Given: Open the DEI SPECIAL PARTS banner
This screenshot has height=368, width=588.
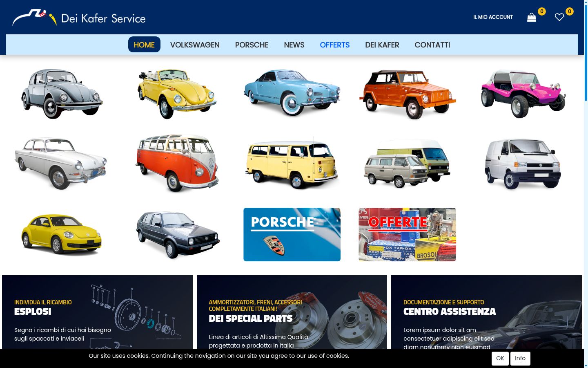Looking at the screenshot, I should 292,312.
